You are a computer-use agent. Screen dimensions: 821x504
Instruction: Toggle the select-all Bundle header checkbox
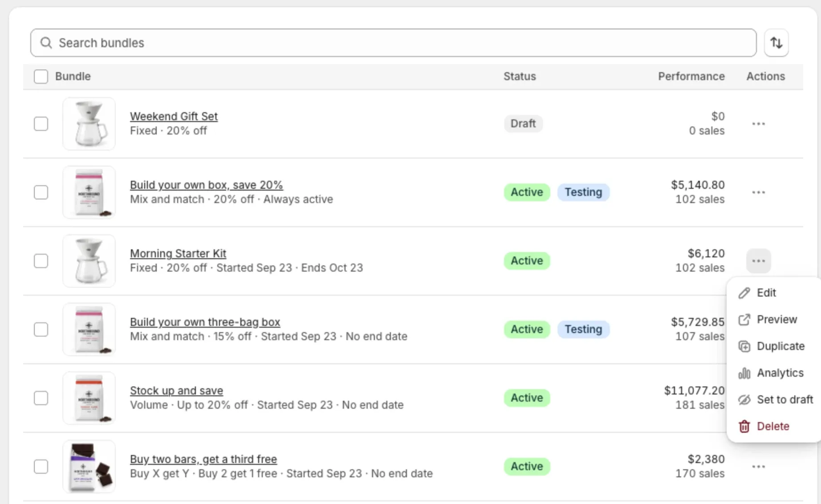coord(41,77)
